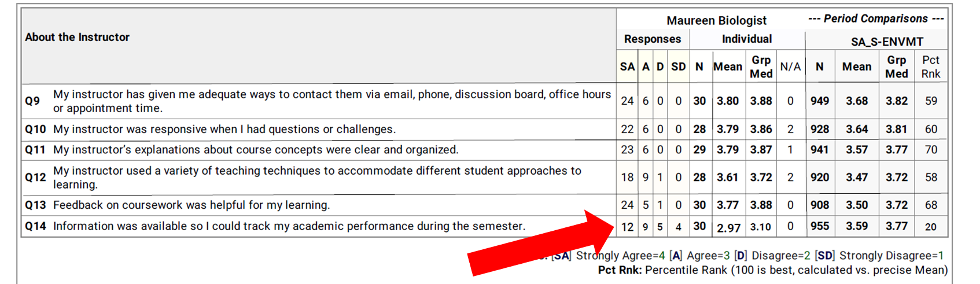The image size is (980, 284).
Task: Click the "Maureen Biologist" instructor name header
Action: click(x=716, y=21)
